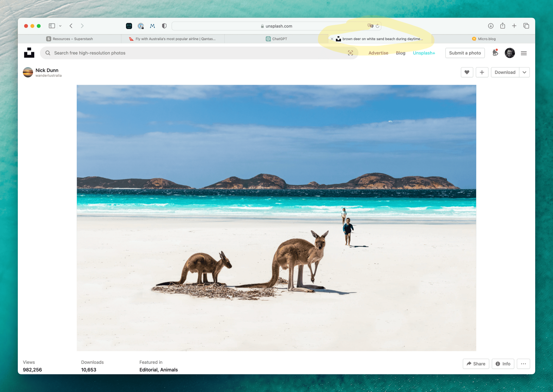The image size is (553, 392).
Task: Open more actions ellipsis button
Action: pos(523,364)
